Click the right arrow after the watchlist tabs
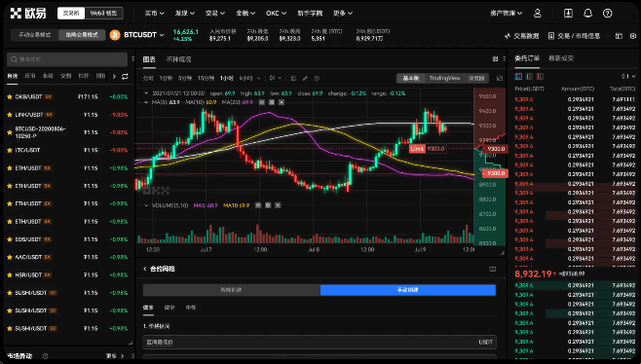641x364 pixels. click(114, 76)
